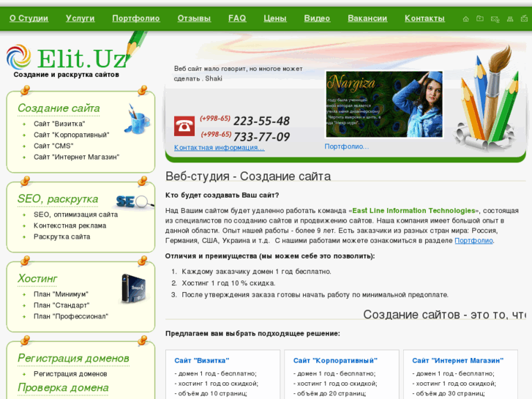Open План "Минимум" hosting link

pyautogui.click(x=61, y=294)
